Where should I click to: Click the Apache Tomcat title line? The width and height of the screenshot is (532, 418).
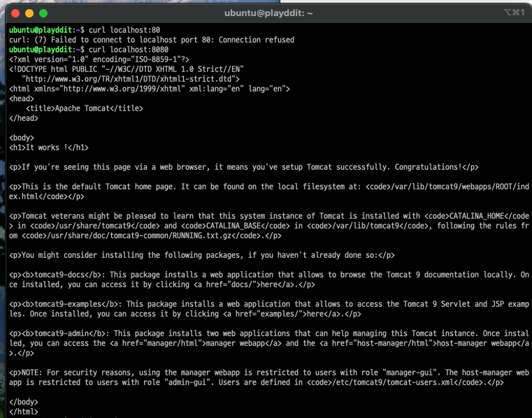tap(85, 108)
